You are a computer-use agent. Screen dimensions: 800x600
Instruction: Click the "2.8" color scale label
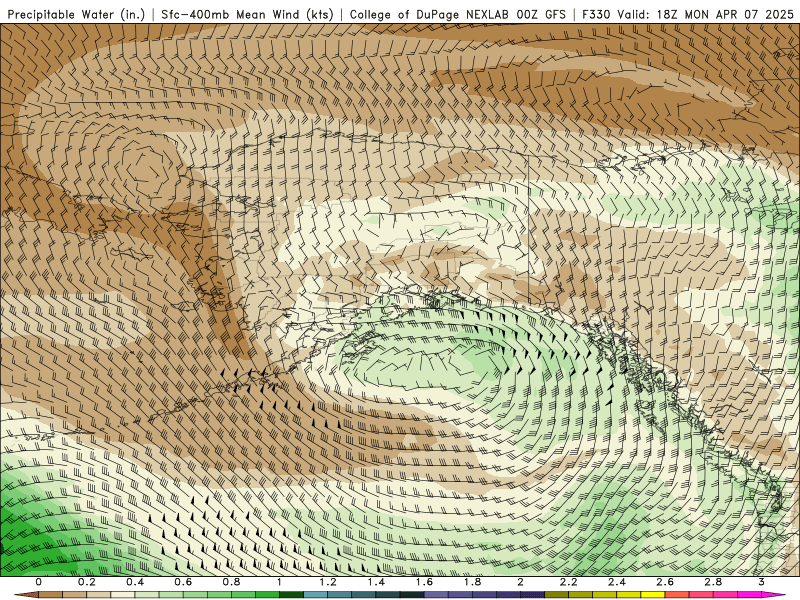[713, 582]
